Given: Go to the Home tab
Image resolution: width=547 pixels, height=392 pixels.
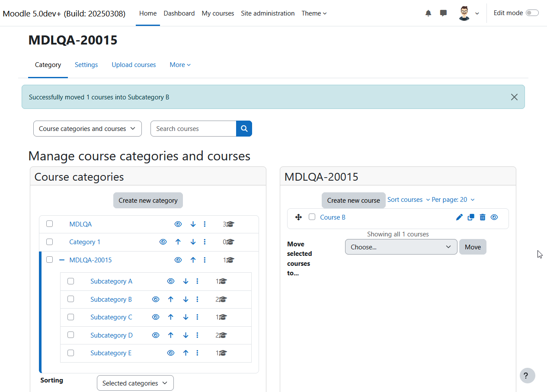Looking at the screenshot, I should [x=148, y=13].
